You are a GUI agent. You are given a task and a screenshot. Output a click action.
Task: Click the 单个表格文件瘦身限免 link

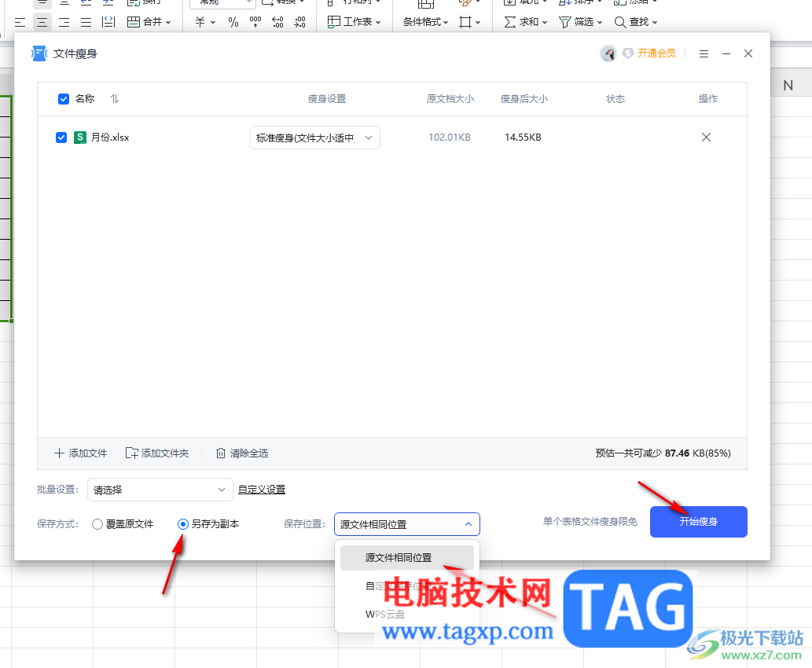tap(590, 522)
